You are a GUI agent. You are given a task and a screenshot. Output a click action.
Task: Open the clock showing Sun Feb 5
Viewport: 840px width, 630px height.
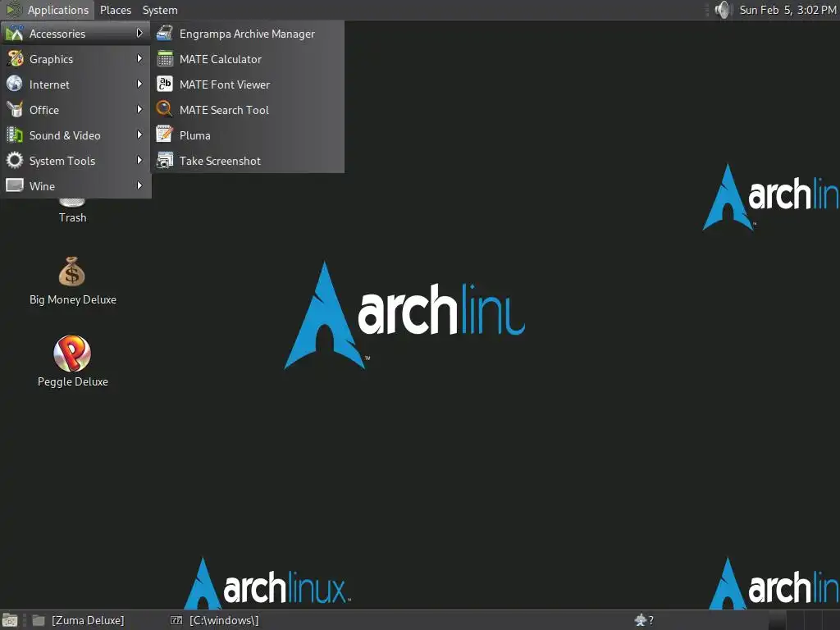pos(787,10)
